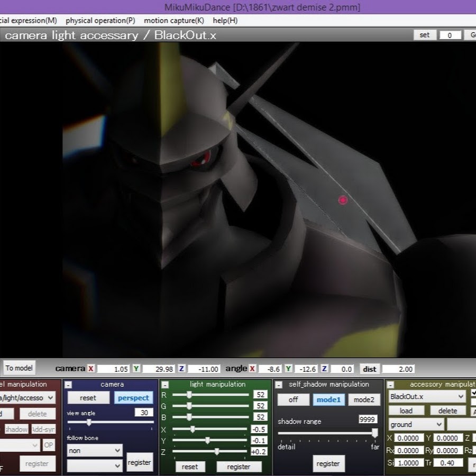Image resolution: width=476 pixels, height=476 pixels.
Task: Select the pink target marker in viewport
Action: pyautogui.click(x=343, y=200)
